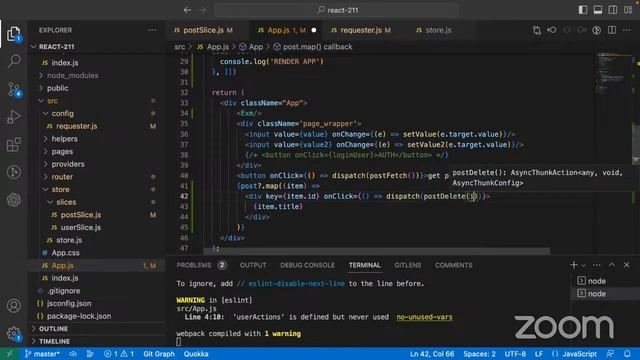Open the DEBUG CONSOLE panel tab
The height and width of the screenshot is (360, 640).
click(x=307, y=265)
